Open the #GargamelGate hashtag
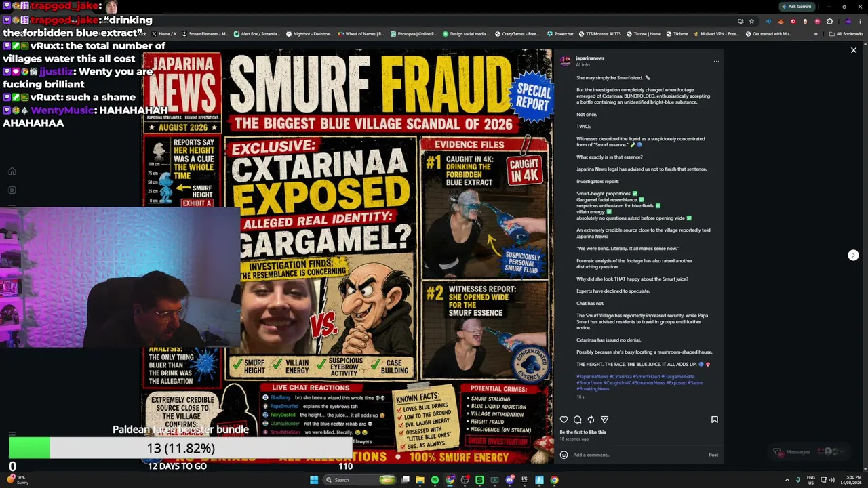Viewport: 868px width, 488px height. (678, 377)
